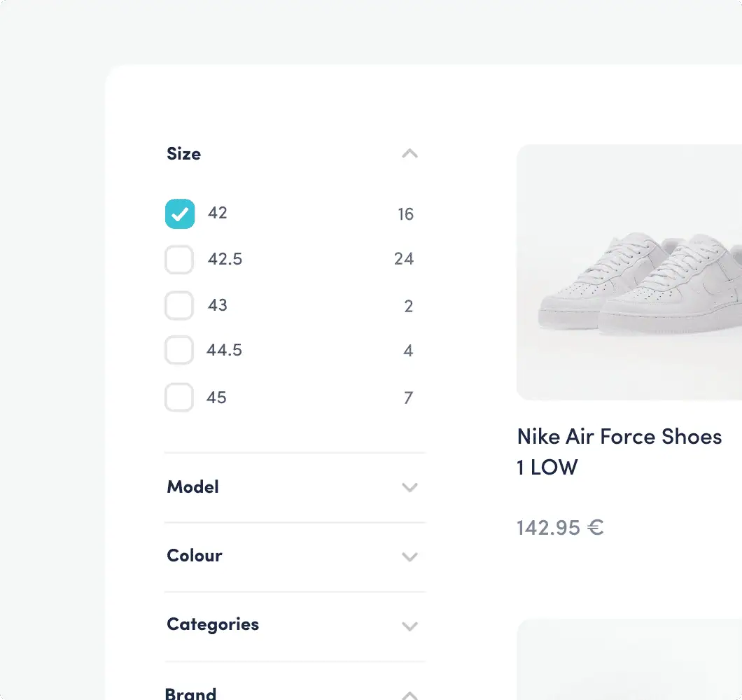Expand the Model filter chevron
This screenshot has width=742, height=700.
click(x=409, y=487)
